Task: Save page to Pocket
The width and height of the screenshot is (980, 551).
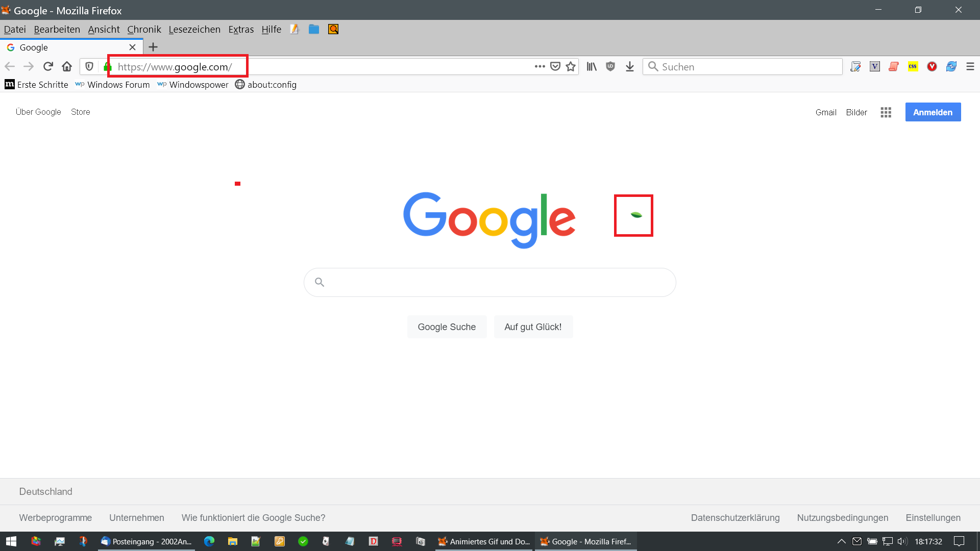Action: [x=555, y=66]
